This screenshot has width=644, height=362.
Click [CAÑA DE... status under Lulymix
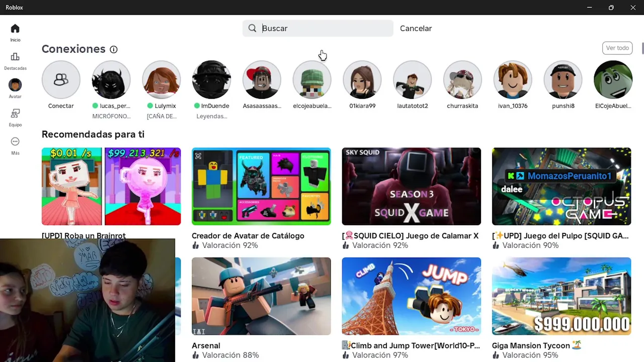pyautogui.click(x=162, y=116)
